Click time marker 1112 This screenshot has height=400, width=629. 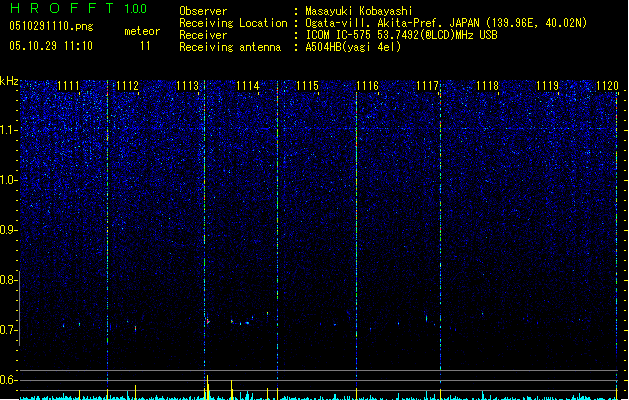coord(127,85)
